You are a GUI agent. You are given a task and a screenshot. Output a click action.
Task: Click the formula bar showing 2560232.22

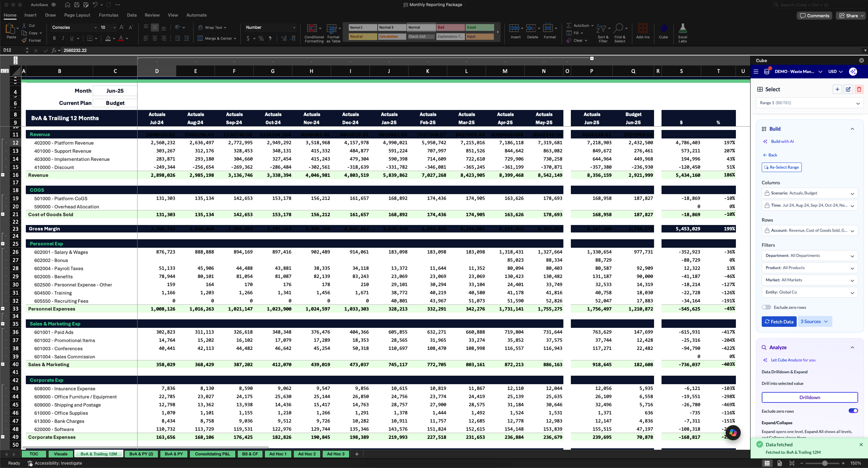(x=462, y=50)
